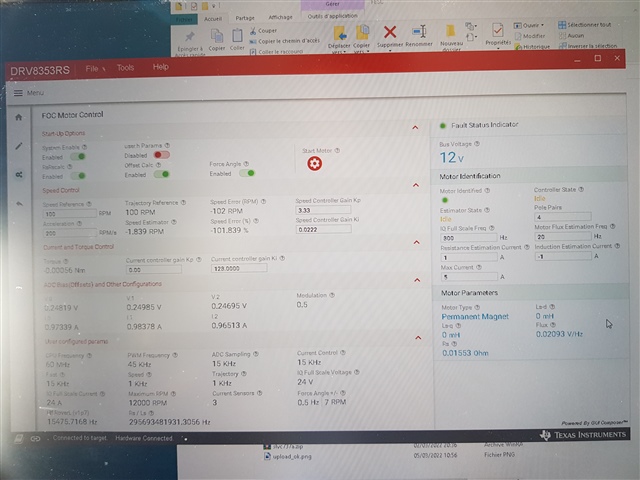Collapse the Speed Control section
Viewport: 640px width, 480px height.
pyautogui.click(x=416, y=185)
